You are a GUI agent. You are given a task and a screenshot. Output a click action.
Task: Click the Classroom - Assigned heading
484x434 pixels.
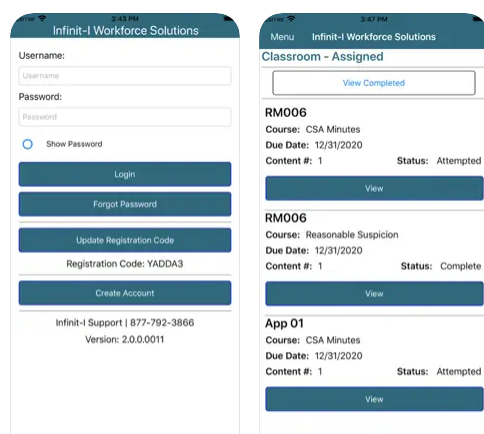coord(322,57)
